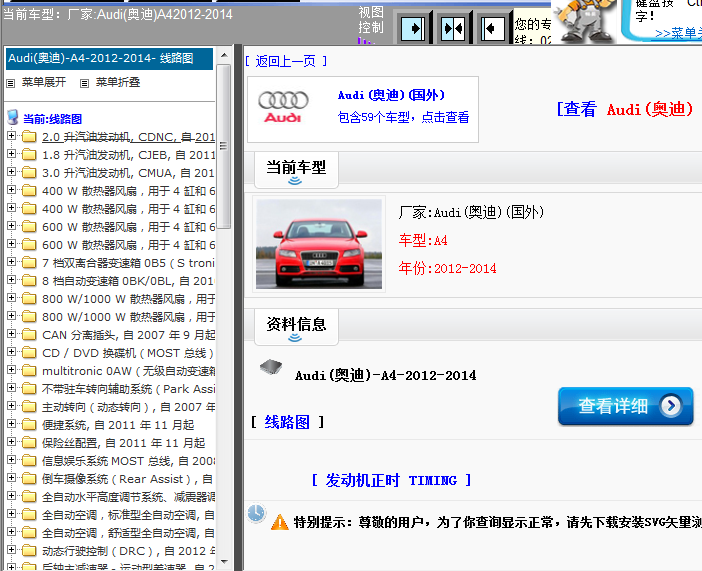Click the tree panel scrollbar down arrow
The width and height of the screenshot is (702, 571).
(x=224, y=562)
